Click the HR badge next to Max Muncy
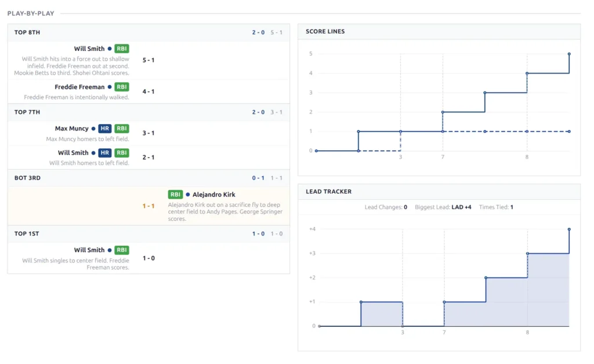Image resolution: width=594 pixels, height=364 pixels. pyautogui.click(x=105, y=129)
